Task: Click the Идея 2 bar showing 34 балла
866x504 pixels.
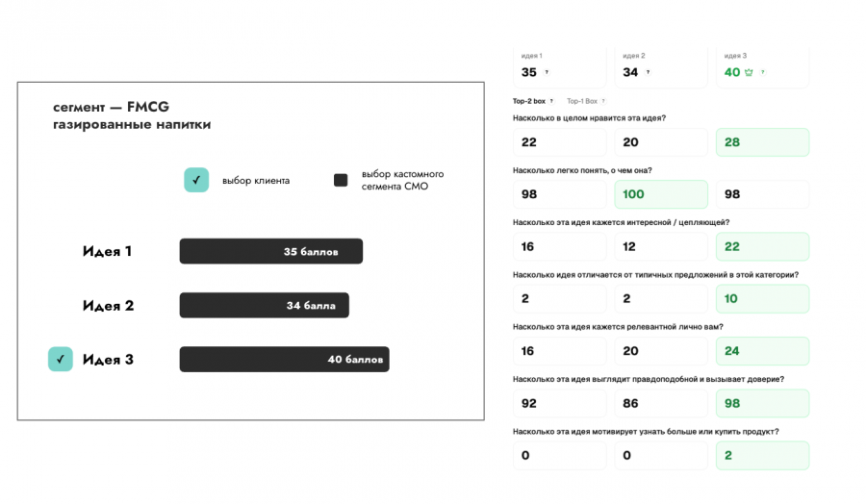Action: point(264,306)
